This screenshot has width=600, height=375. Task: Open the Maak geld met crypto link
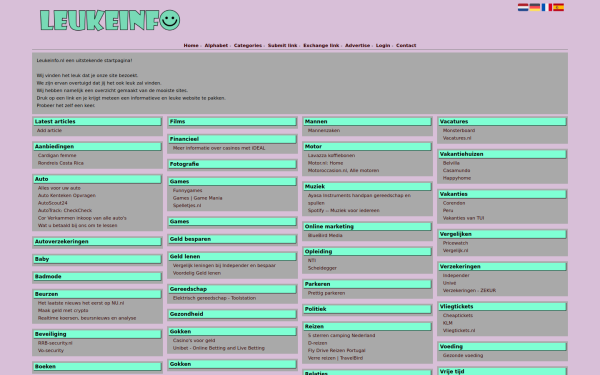point(63,310)
